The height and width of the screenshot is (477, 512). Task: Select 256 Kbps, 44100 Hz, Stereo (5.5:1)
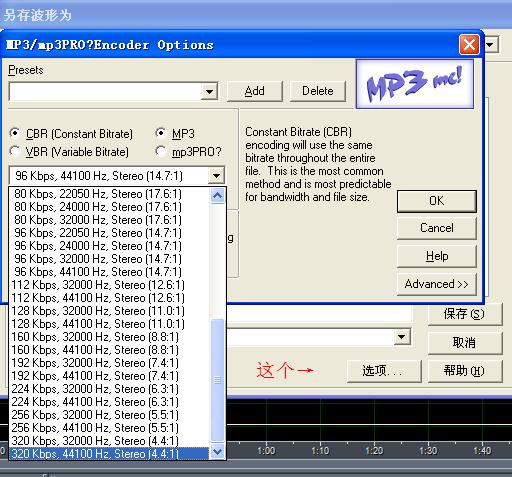click(x=109, y=428)
